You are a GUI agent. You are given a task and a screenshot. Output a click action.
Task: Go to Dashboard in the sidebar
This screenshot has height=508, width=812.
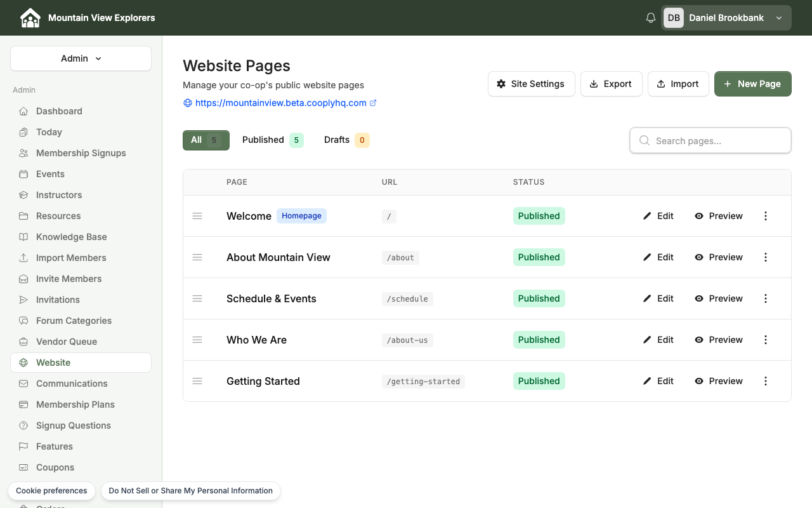pyautogui.click(x=81, y=111)
